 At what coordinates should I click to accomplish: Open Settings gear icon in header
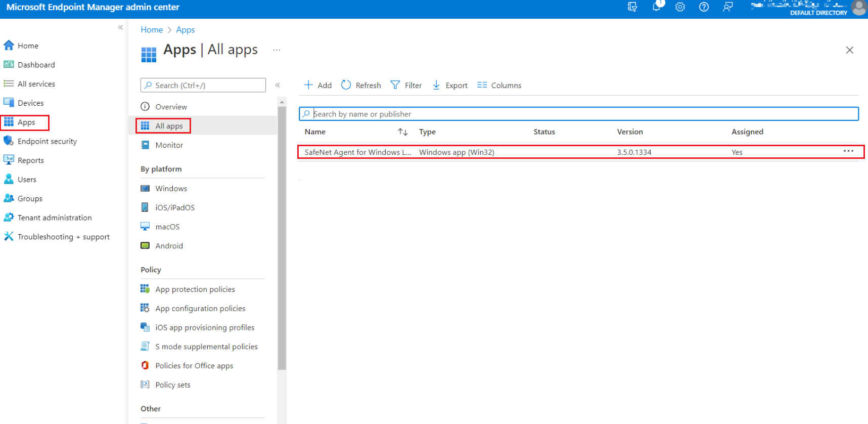pyautogui.click(x=680, y=7)
